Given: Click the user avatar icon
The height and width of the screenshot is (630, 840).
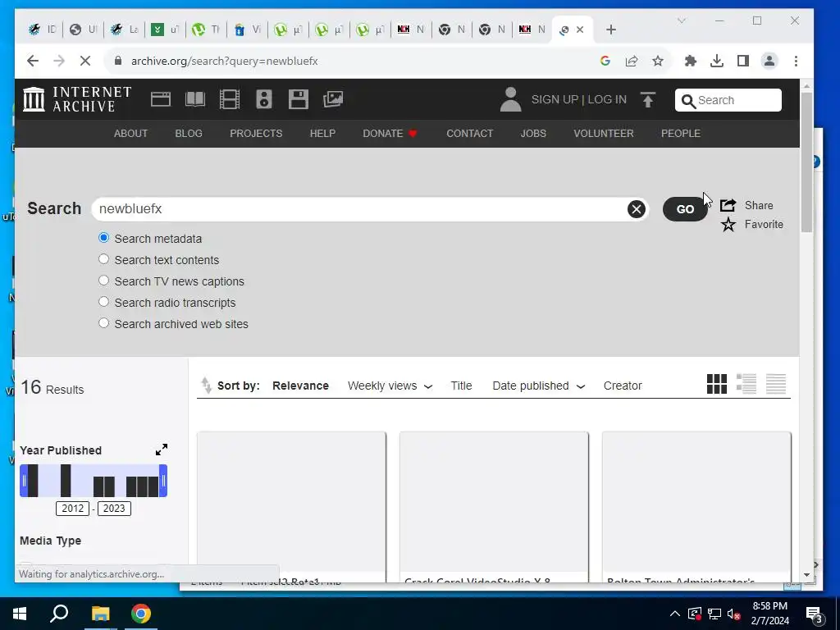Looking at the screenshot, I should [510, 99].
